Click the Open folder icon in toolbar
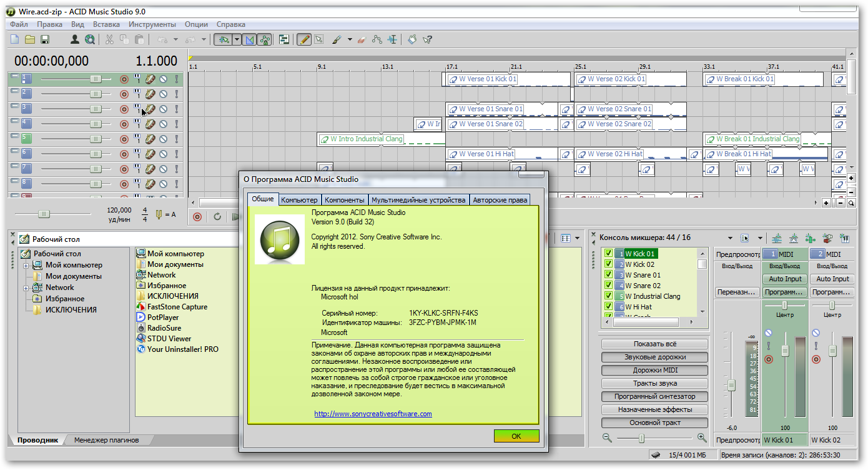Screen dimensions: 868x470 30,39
